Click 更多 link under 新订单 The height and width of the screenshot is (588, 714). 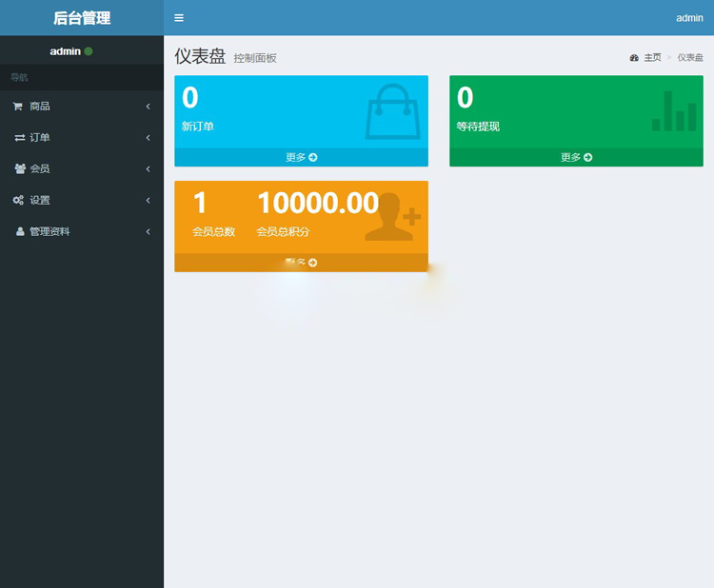coord(301,157)
